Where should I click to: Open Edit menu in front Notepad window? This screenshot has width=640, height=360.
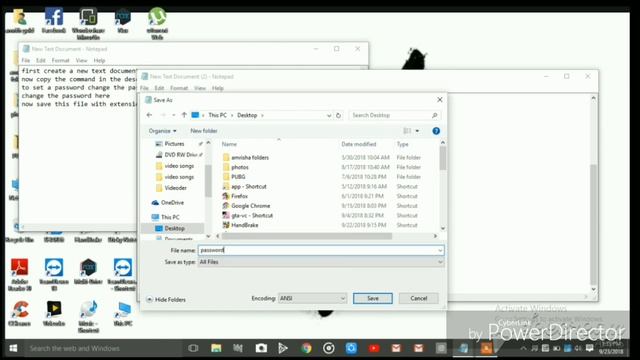click(159, 88)
